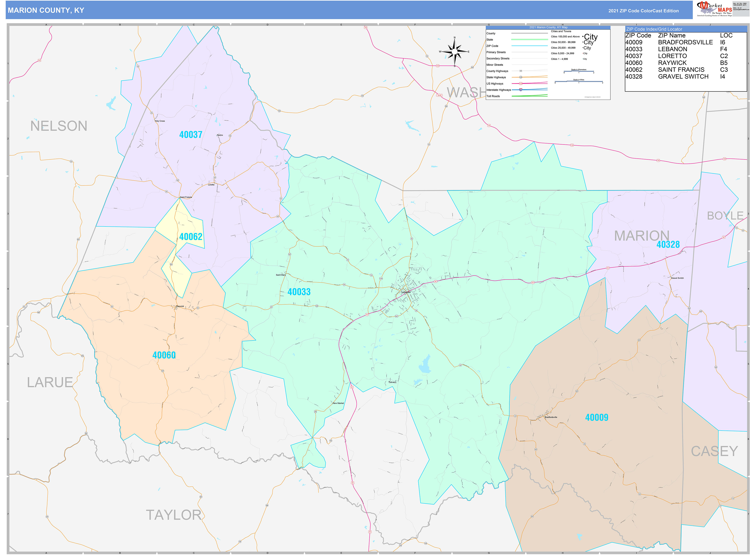
Task: Expand the Cities and Towns legend section
Action: point(561,31)
